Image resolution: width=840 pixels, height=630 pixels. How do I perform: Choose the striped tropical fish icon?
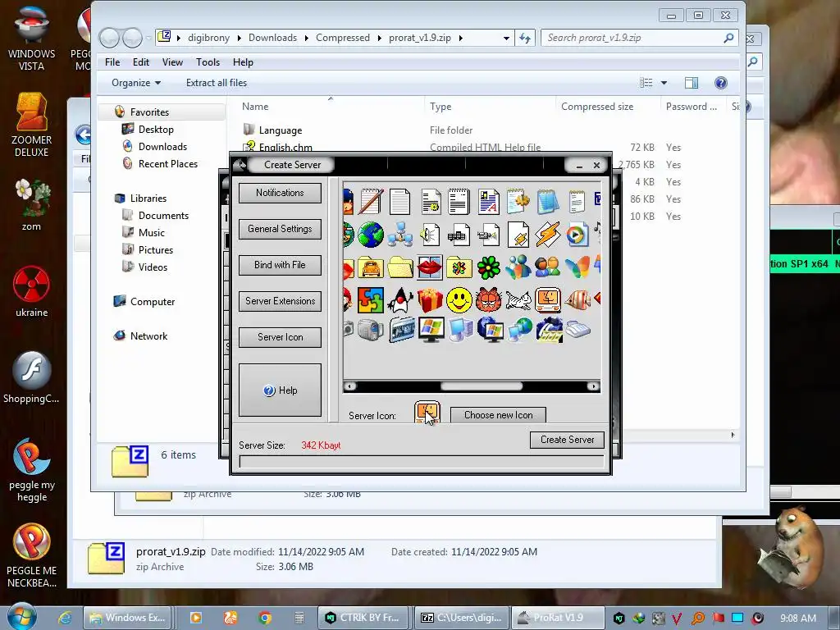coord(577,300)
